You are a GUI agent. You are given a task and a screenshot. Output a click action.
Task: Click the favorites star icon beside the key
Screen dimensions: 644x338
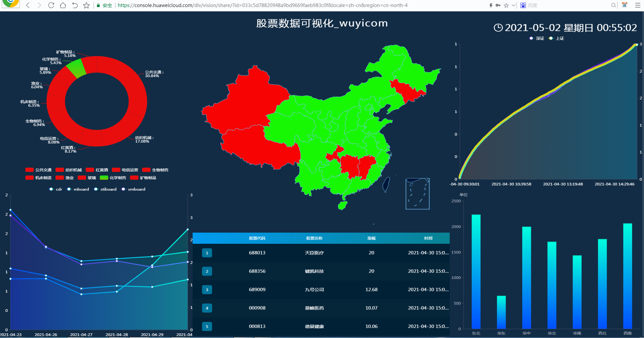(x=506, y=5)
